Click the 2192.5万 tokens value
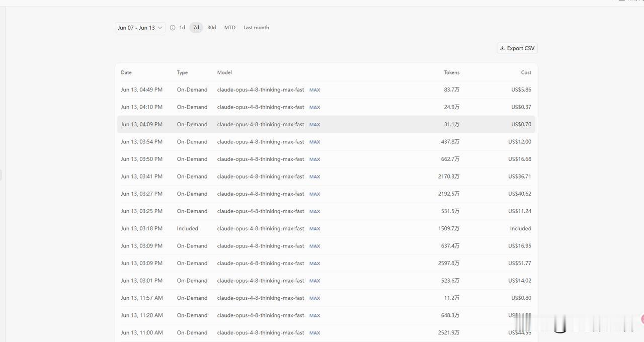The width and height of the screenshot is (644, 342). (449, 194)
